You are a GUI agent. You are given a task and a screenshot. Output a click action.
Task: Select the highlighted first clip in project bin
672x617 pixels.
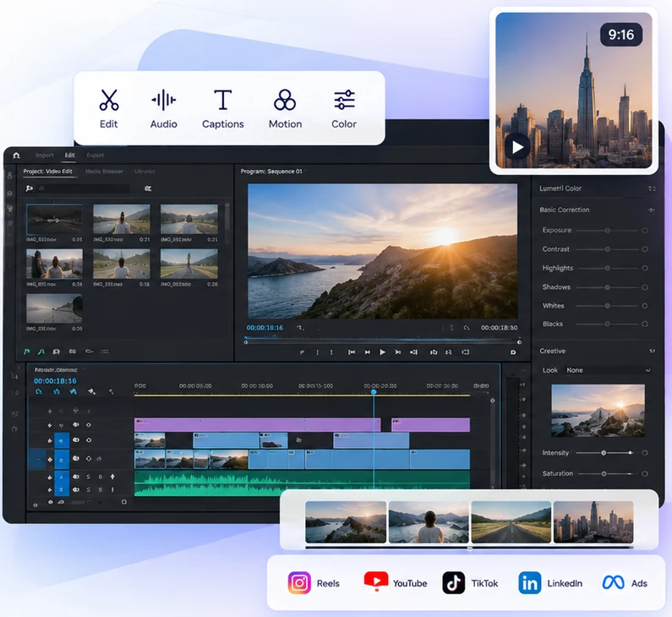point(54,219)
